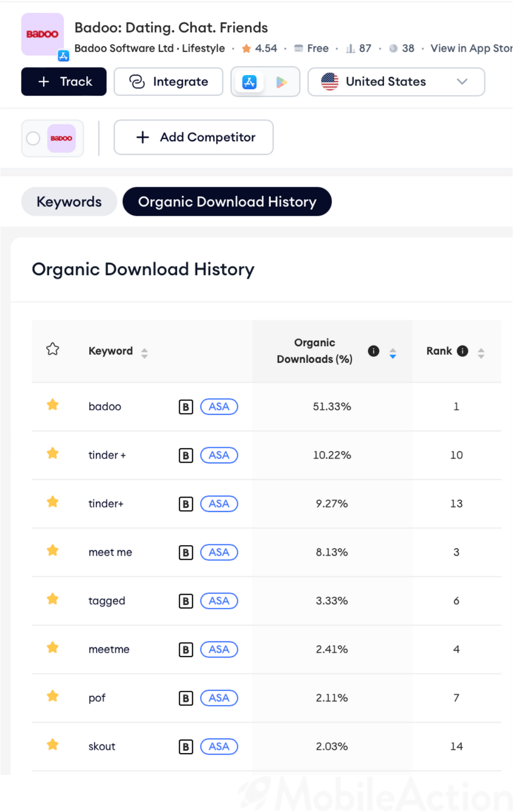Viewport: 513px width, 812px height.
Task: Click the rank value 14 for skout
Action: 457,747
